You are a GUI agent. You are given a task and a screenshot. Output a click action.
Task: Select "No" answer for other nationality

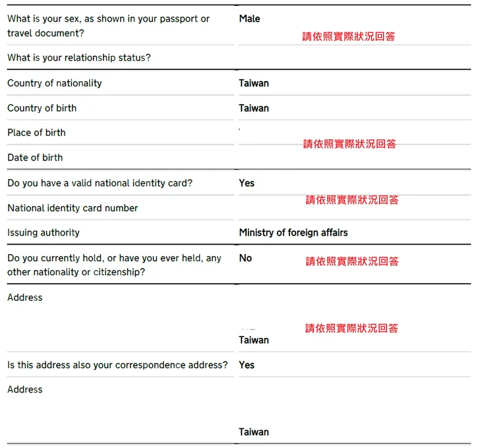coord(245,258)
